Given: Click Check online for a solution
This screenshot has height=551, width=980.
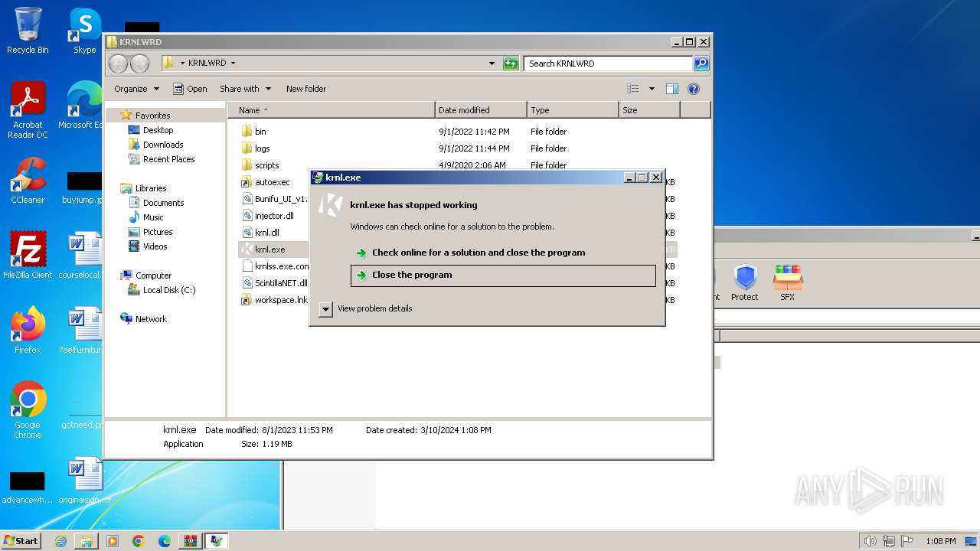Looking at the screenshot, I should pyautogui.click(x=503, y=253).
